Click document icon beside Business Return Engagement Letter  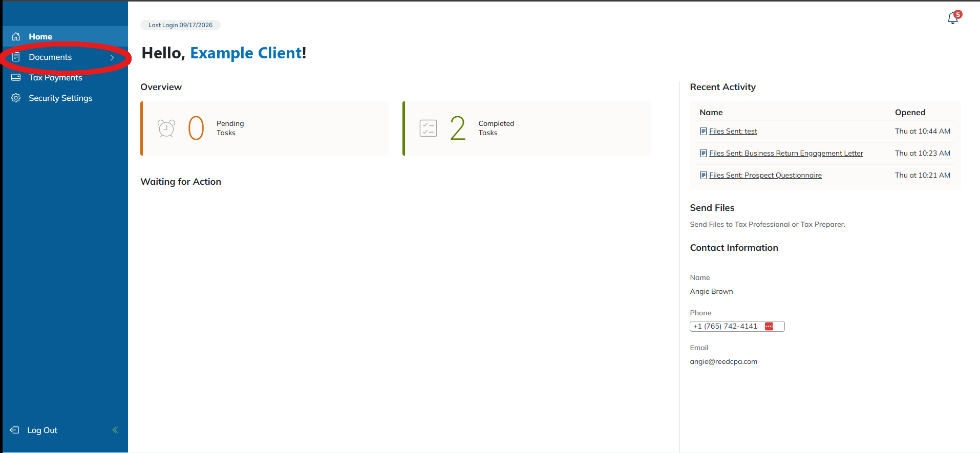pos(704,153)
